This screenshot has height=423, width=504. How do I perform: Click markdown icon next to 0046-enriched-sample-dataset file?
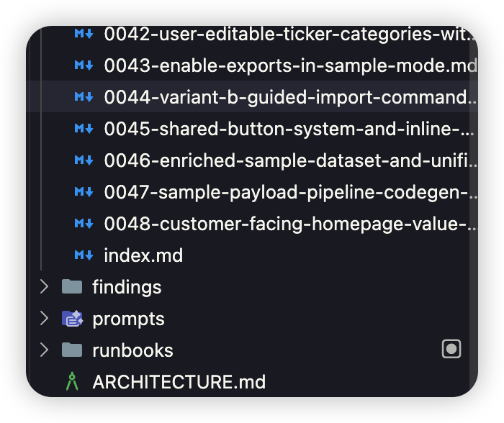click(84, 160)
